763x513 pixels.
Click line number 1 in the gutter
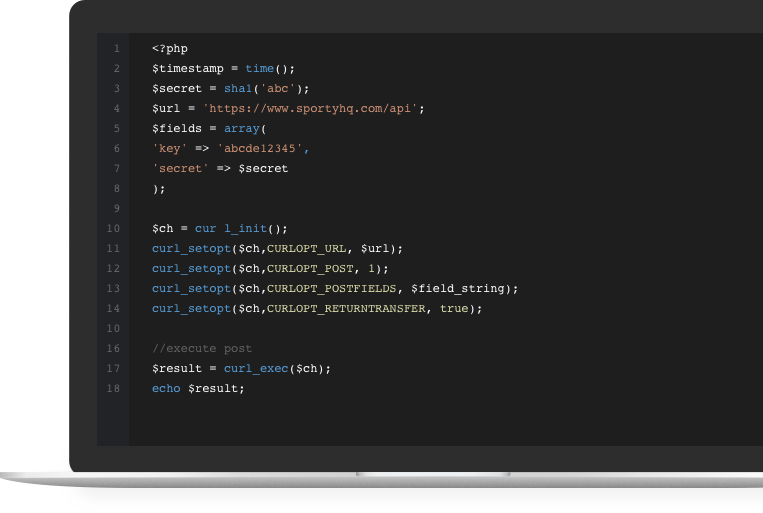coord(116,48)
